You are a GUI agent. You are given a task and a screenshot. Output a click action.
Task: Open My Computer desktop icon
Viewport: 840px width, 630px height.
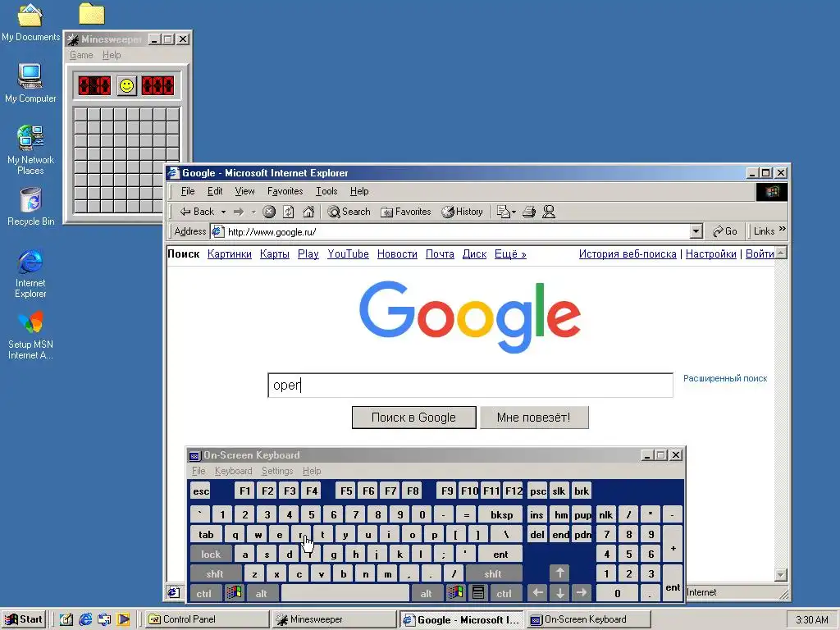[30, 83]
